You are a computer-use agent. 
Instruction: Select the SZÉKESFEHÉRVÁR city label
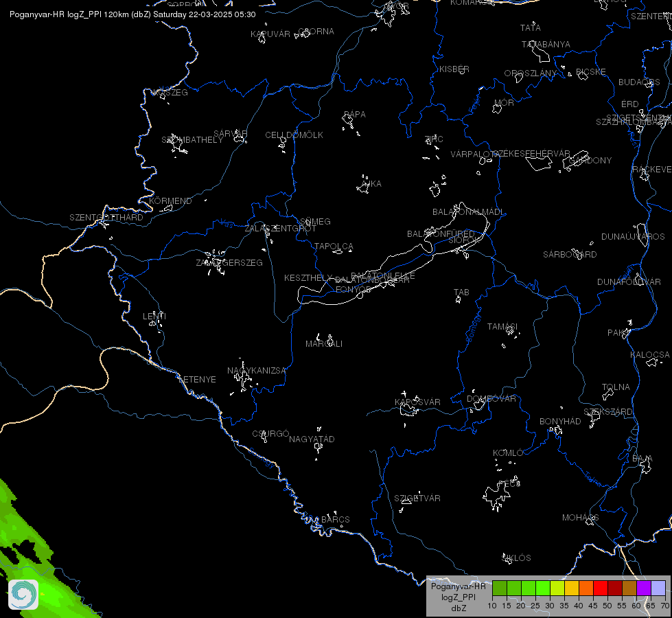click(x=532, y=154)
